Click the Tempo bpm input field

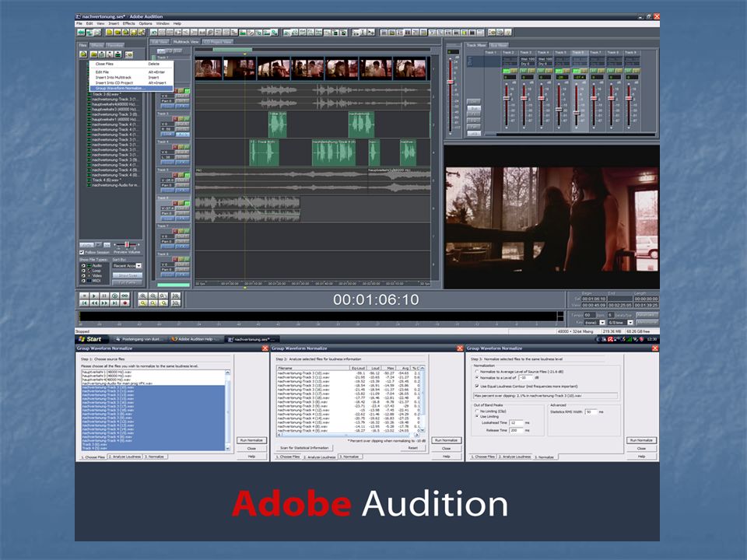click(589, 315)
